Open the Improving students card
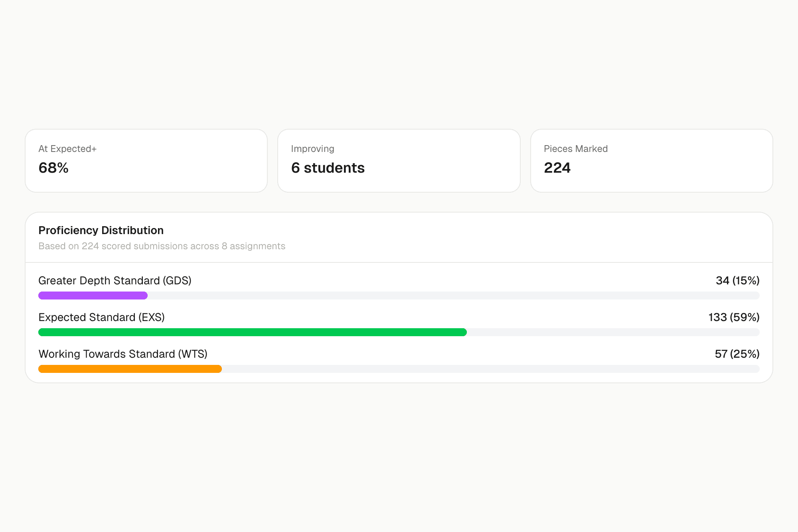This screenshot has width=798, height=532. point(399,160)
